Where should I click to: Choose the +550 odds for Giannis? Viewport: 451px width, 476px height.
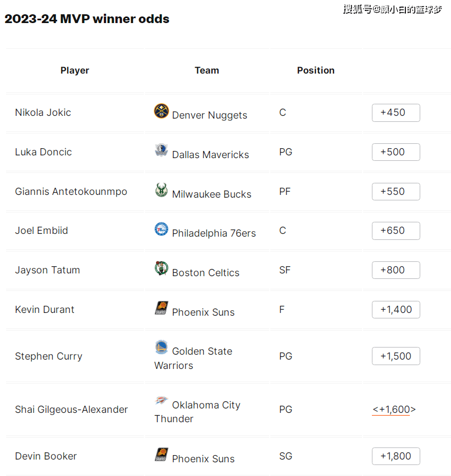tap(396, 192)
